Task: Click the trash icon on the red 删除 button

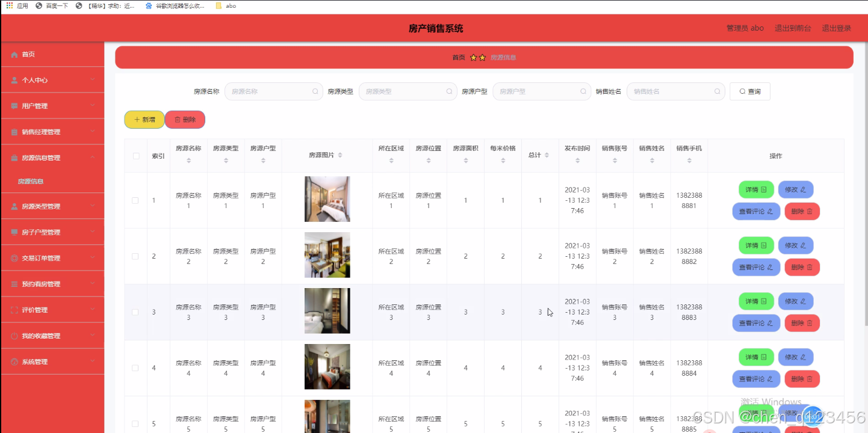Action: click(x=177, y=119)
